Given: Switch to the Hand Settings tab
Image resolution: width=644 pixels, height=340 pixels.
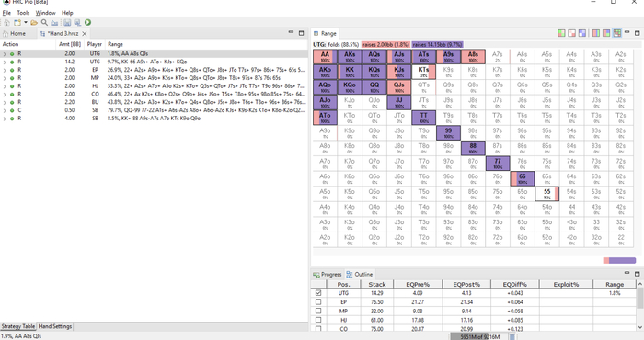Looking at the screenshot, I should click(x=55, y=326).
